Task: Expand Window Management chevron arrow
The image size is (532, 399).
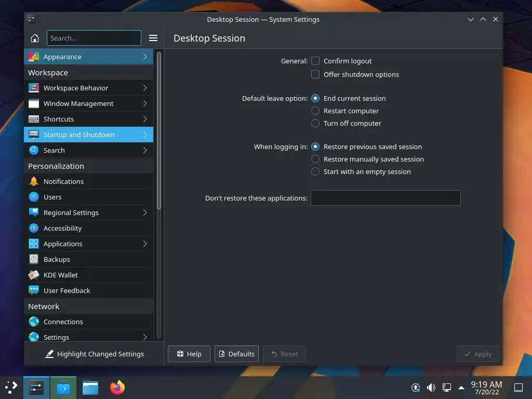Action: 145,103
